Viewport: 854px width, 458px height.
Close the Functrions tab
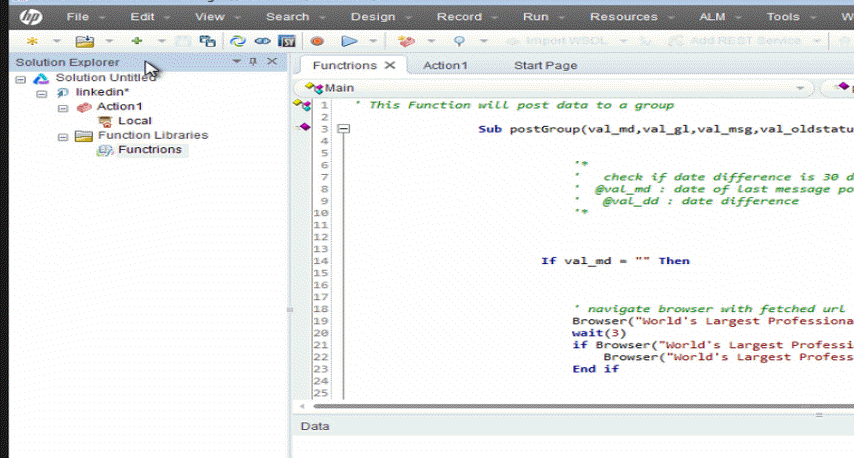pos(390,65)
